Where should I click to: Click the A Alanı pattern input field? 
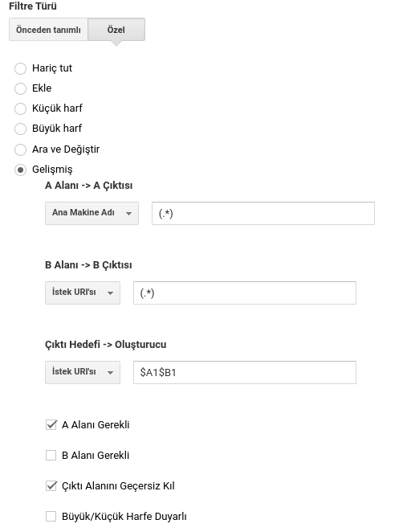[x=263, y=213]
